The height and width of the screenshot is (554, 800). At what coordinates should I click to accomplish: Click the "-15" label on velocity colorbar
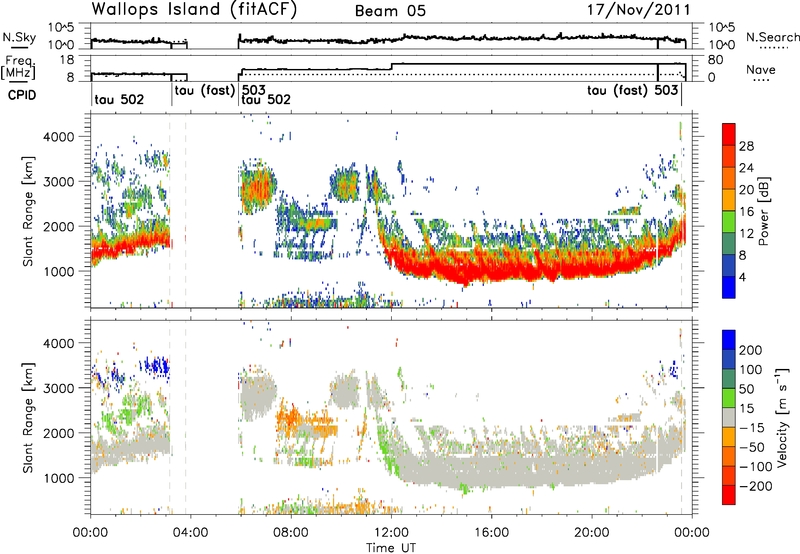[751, 428]
